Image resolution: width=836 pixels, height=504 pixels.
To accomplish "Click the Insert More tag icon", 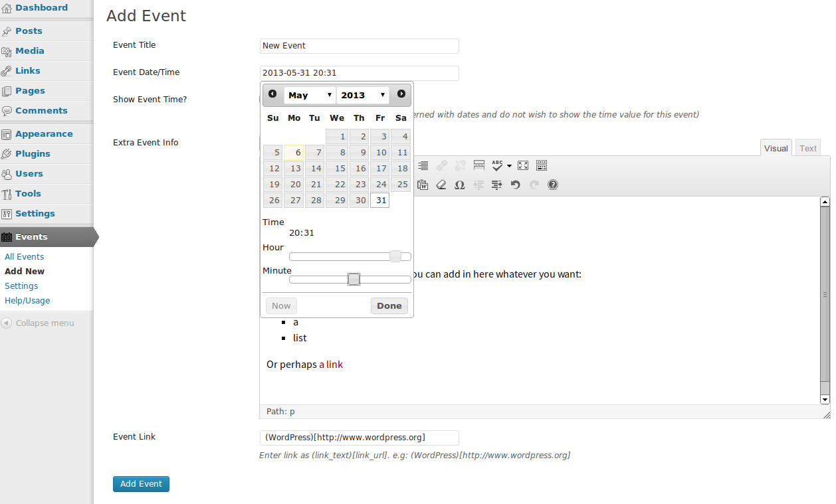I will (x=478, y=165).
